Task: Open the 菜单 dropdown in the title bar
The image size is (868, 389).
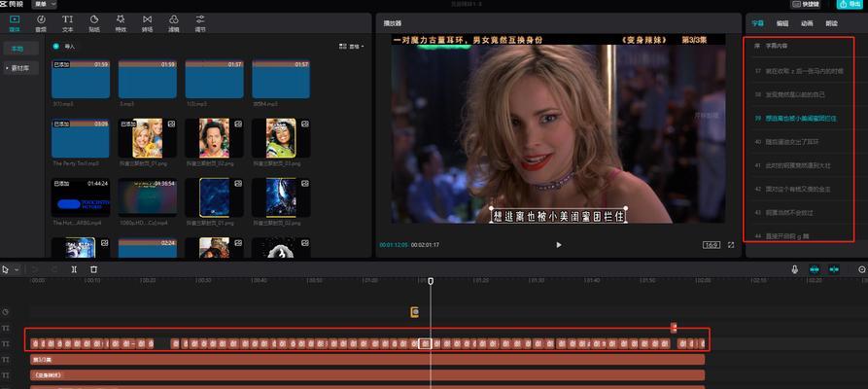Action: click(x=45, y=4)
